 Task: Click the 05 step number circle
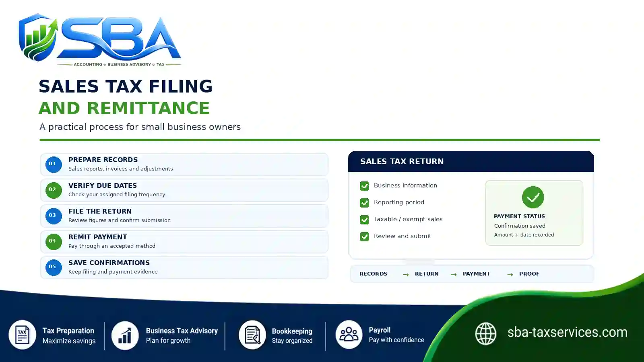click(53, 267)
